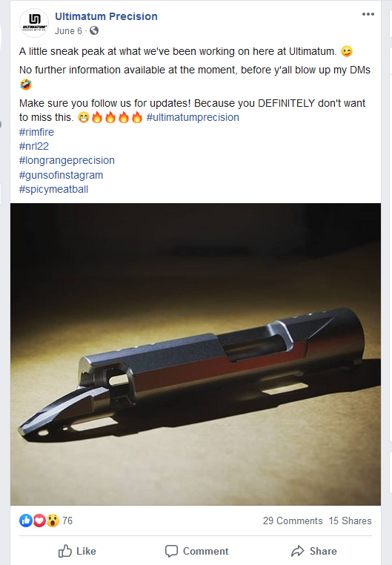This screenshot has width=392, height=565.
Task: Open the #nrl22 hashtag
Action: click(34, 146)
